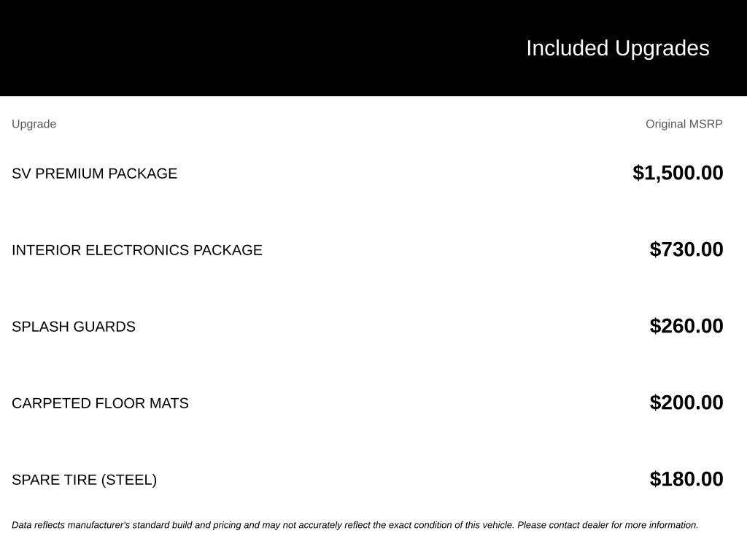Select the Upgrade column header
747x560 pixels.
[x=34, y=124]
